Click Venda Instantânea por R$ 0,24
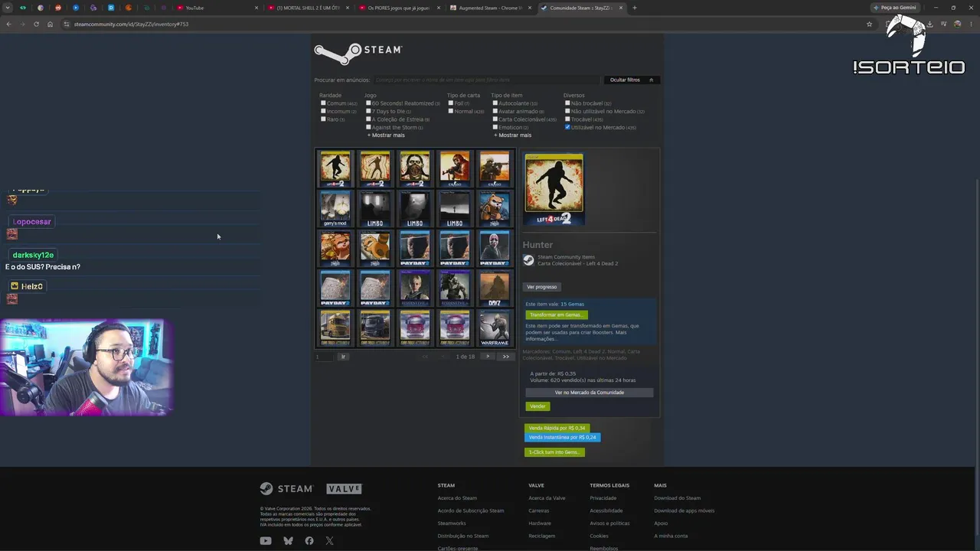This screenshot has height=551, width=980. click(x=563, y=438)
